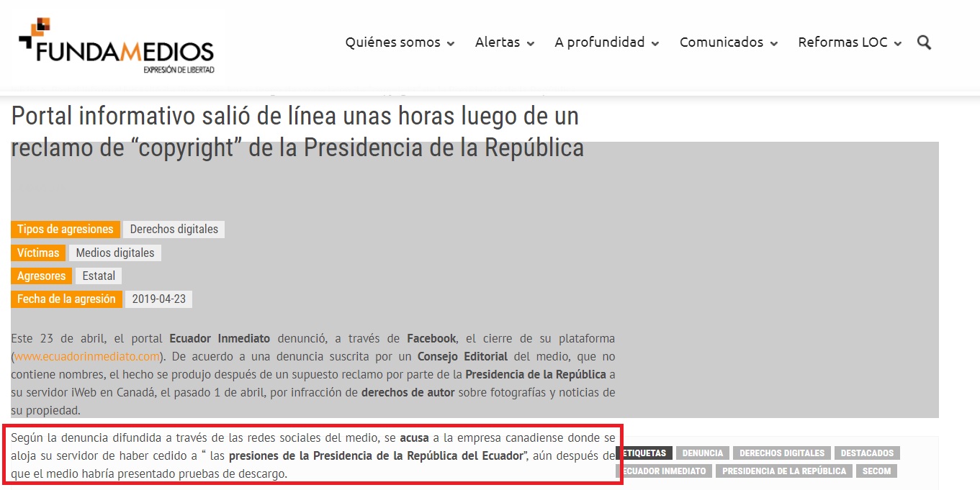Screen dimensions: 980x490
Task: Click the PRESIDENCIA DE LA REPÚBLICA tag
Action: 784,471
